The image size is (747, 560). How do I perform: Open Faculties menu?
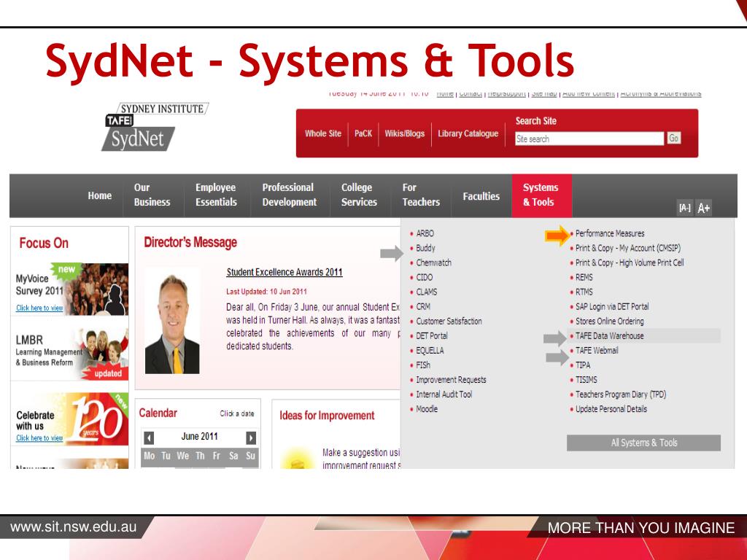[x=481, y=196]
